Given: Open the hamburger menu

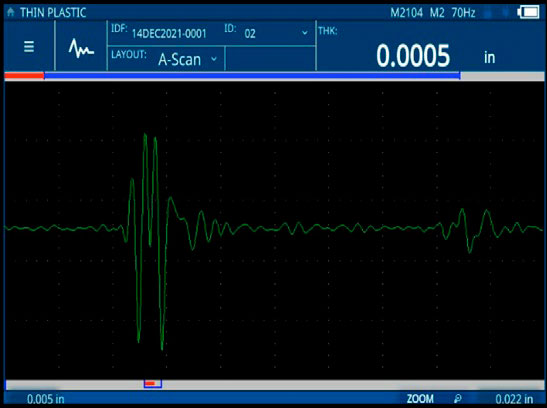Looking at the screenshot, I should click(29, 46).
